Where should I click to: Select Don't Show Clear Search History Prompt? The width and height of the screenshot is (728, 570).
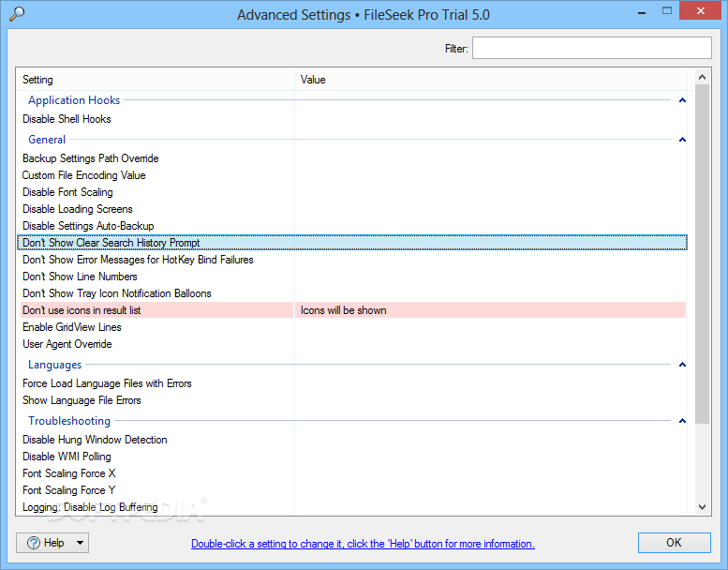point(352,243)
